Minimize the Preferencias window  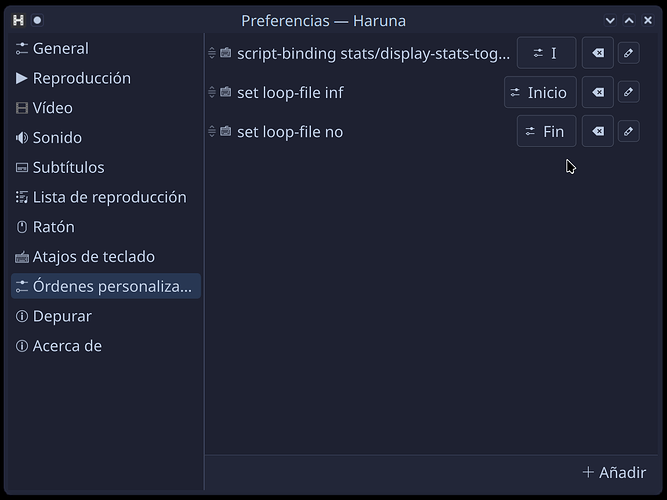pos(610,20)
